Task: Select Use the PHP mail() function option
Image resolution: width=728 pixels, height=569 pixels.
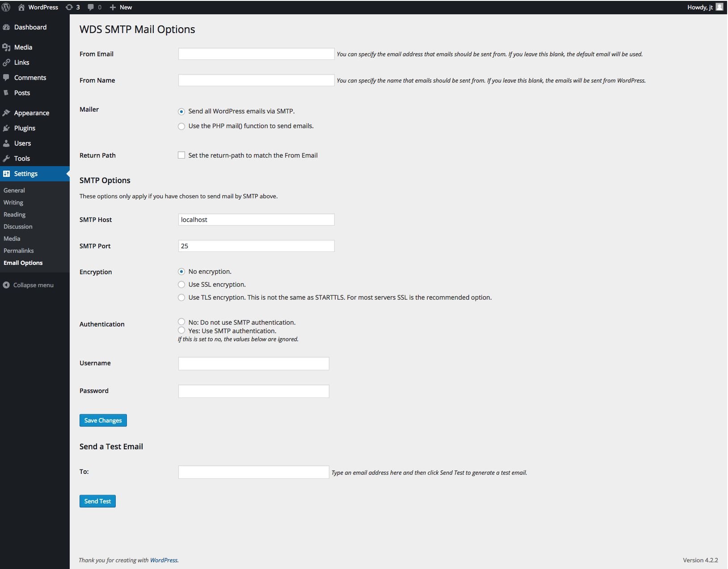Action: click(181, 126)
